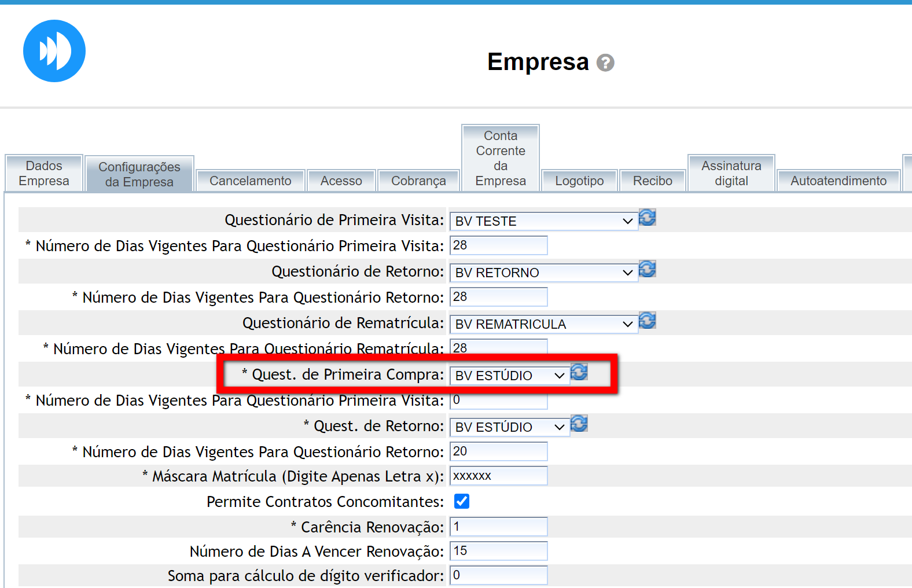Select the Assinatura digital tab
The width and height of the screenshot is (912, 588).
731,173
